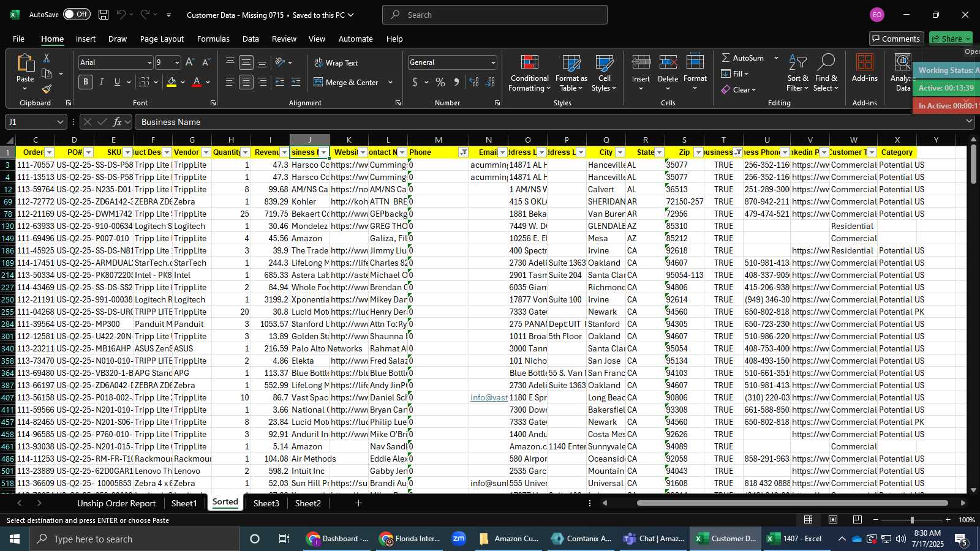The width and height of the screenshot is (980, 551).
Task: Toggle Bold formatting
Action: click(x=86, y=82)
